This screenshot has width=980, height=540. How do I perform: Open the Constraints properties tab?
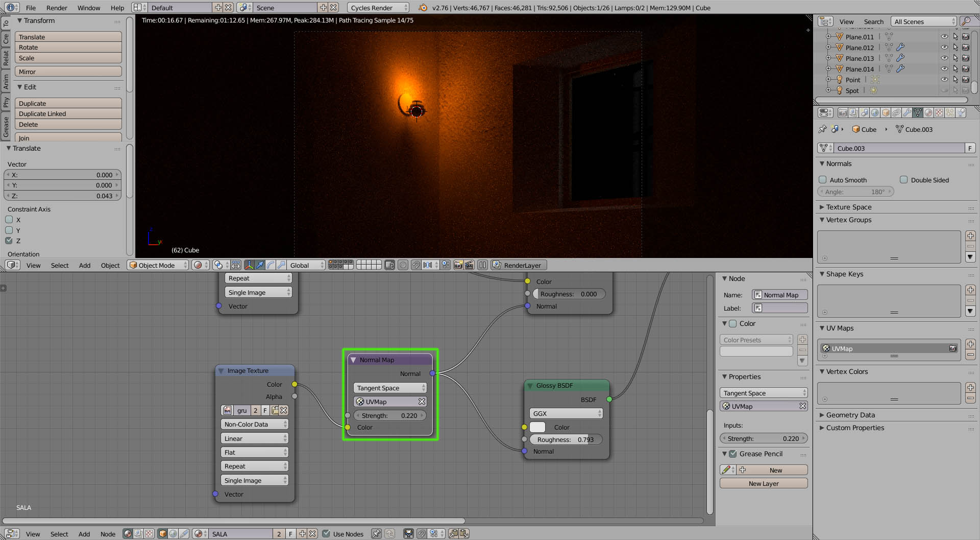click(896, 113)
